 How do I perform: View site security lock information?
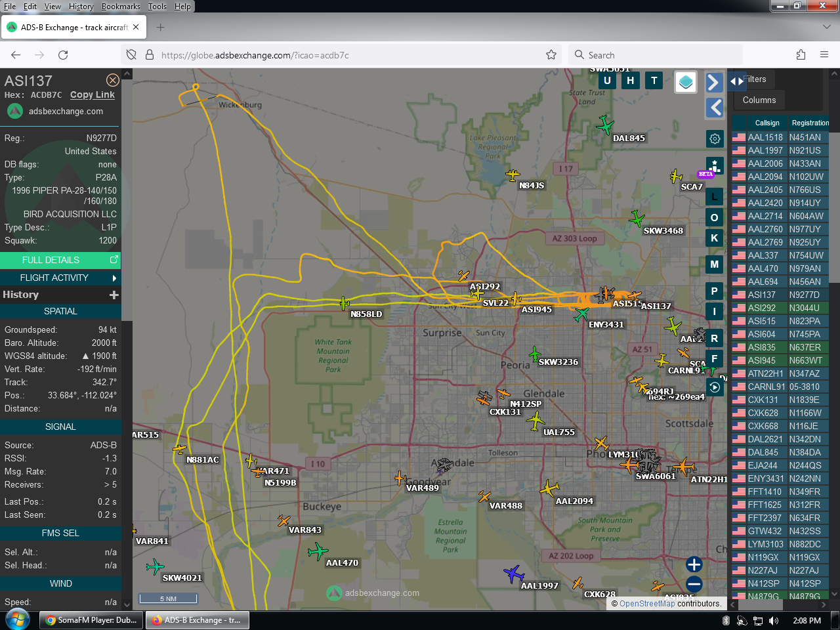(x=149, y=55)
